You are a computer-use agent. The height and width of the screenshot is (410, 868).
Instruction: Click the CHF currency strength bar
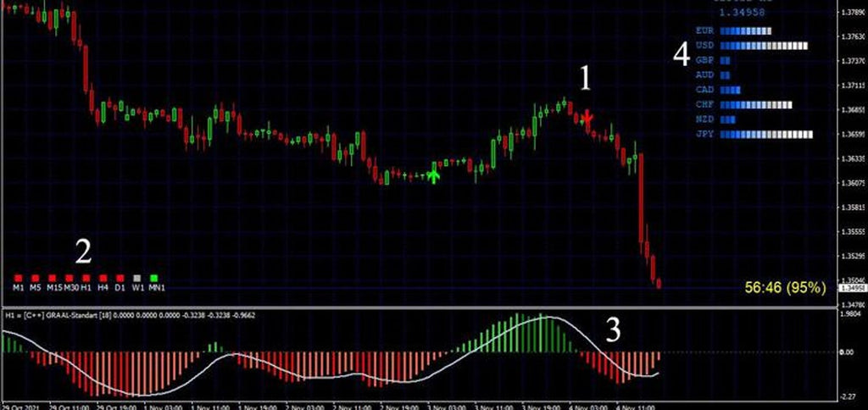click(x=755, y=105)
